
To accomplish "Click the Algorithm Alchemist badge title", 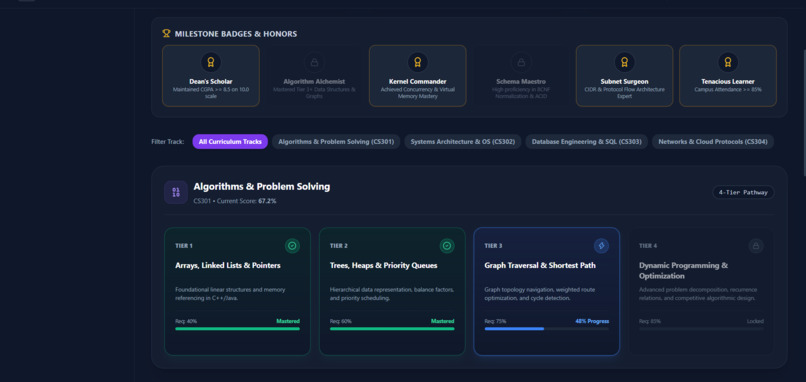I will tap(314, 81).
